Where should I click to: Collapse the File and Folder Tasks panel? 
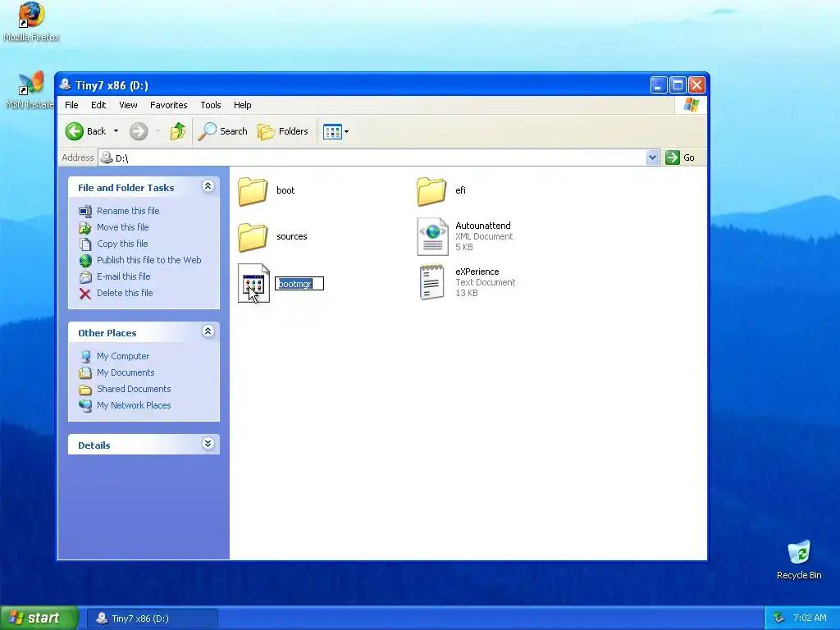208,186
